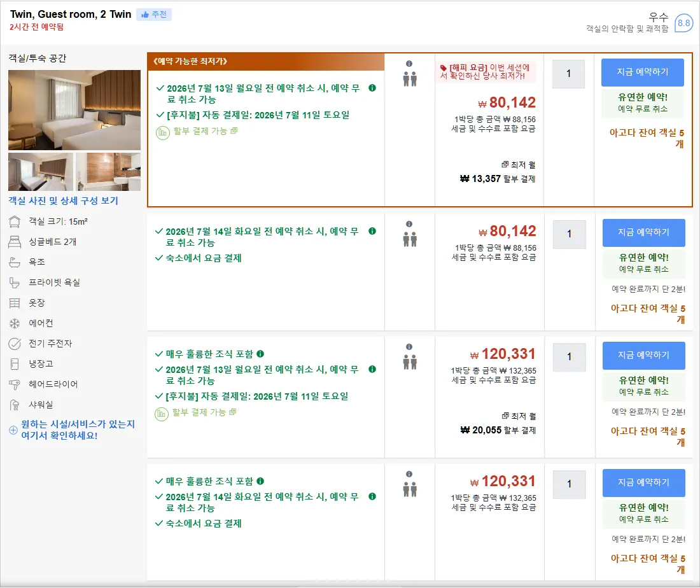Click the 8.8 rating score badge

(683, 23)
